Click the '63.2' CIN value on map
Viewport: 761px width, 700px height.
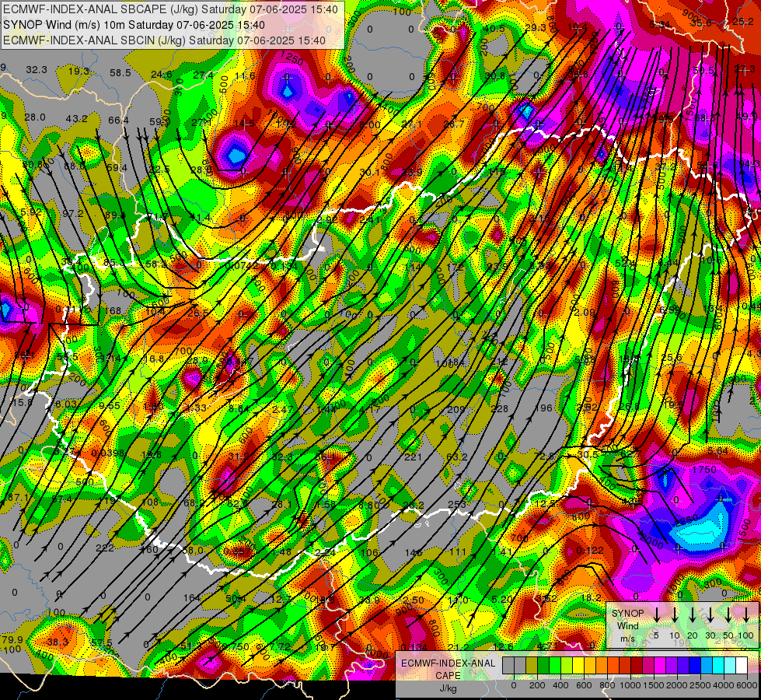(x=457, y=457)
